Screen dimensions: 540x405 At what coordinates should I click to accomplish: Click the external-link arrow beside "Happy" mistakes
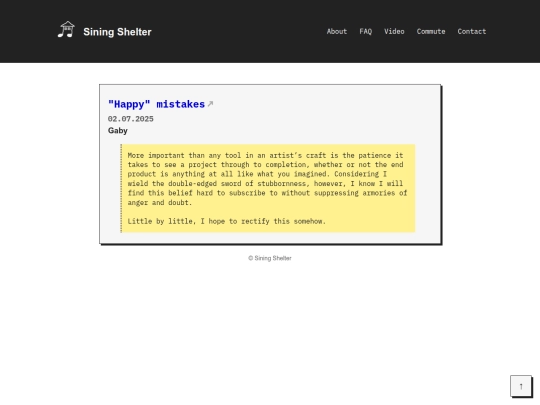pyautogui.click(x=210, y=104)
